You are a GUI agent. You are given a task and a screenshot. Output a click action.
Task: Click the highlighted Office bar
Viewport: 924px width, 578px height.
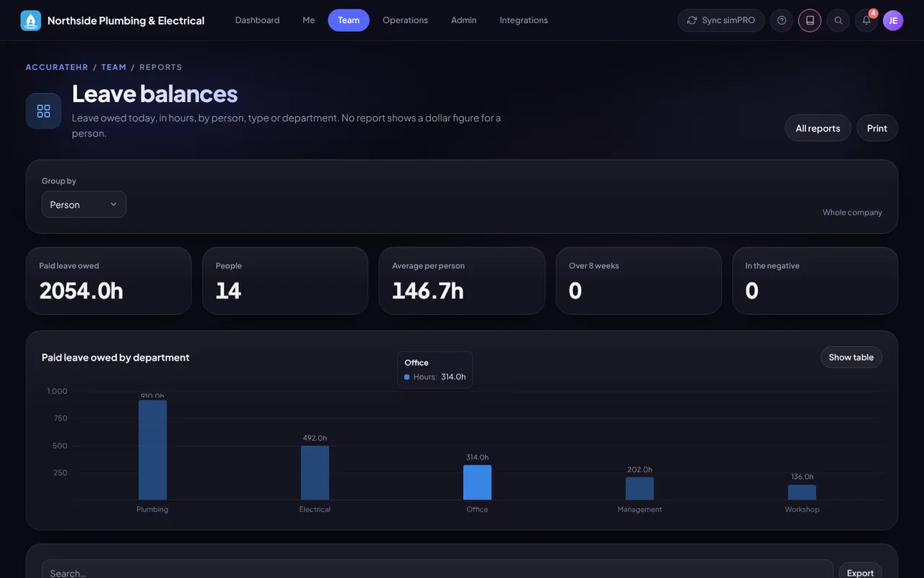(x=477, y=483)
